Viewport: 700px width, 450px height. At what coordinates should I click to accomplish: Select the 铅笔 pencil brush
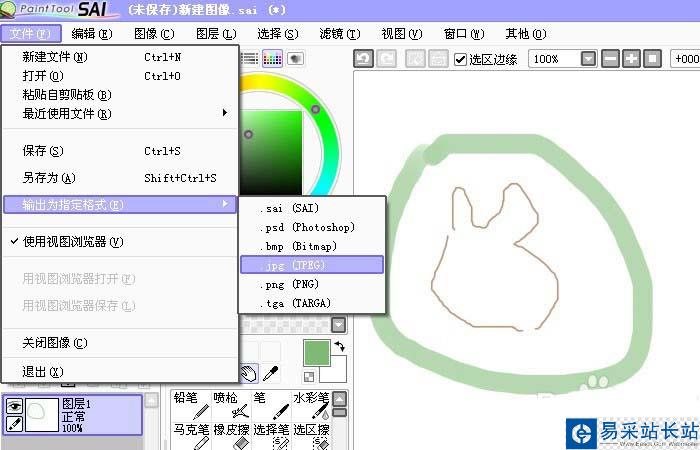click(191, 405)
